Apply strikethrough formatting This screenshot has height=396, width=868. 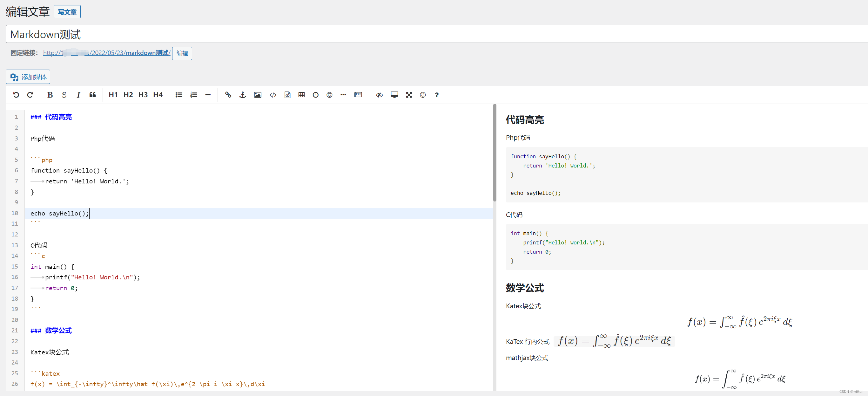click(x=64, y=95)
